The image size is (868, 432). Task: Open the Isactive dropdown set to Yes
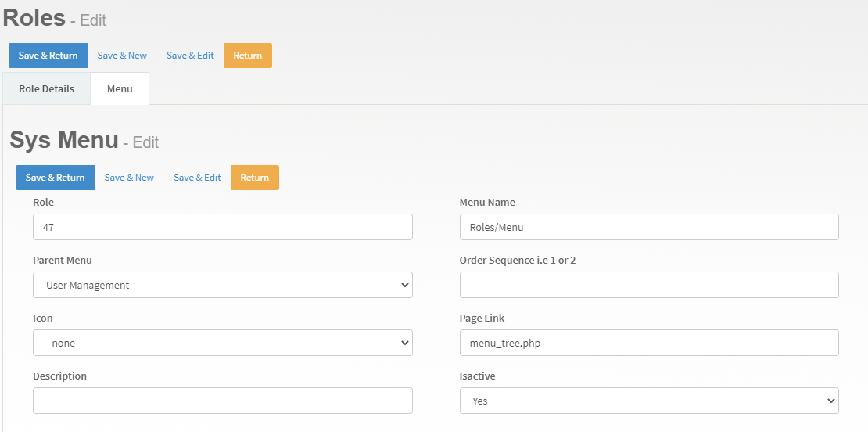click(648, 401)
